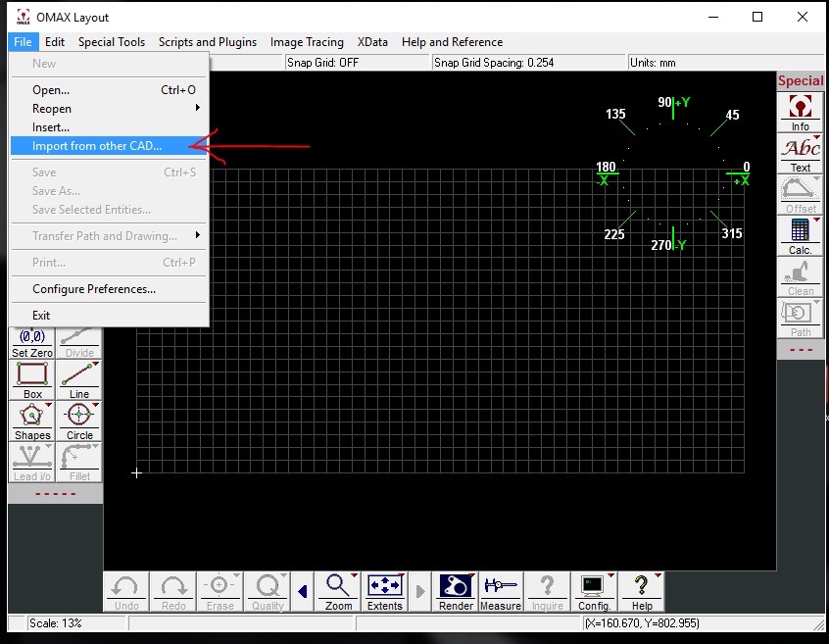Image resolution: width=829 pixels, height=644 pixels.
Task: Open the Config. monitor tool
Action: click(594, 592)
